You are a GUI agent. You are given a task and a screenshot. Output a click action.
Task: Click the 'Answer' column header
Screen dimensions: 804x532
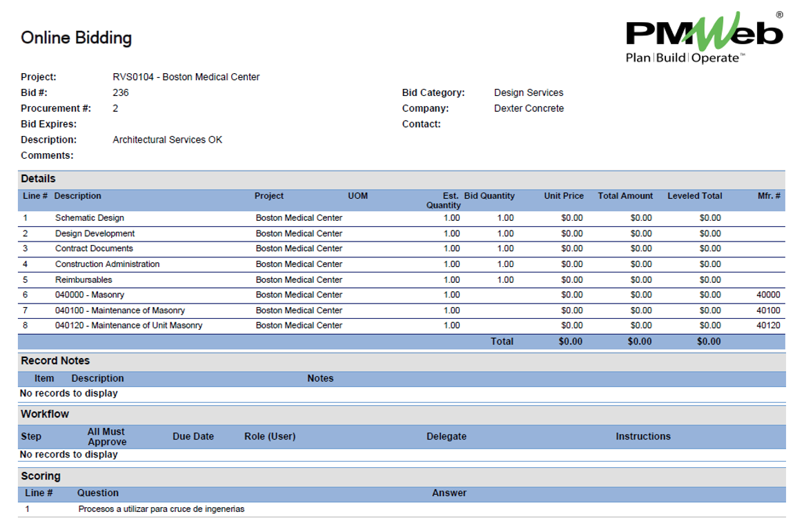pyautogui.click(x=449, y=493)
